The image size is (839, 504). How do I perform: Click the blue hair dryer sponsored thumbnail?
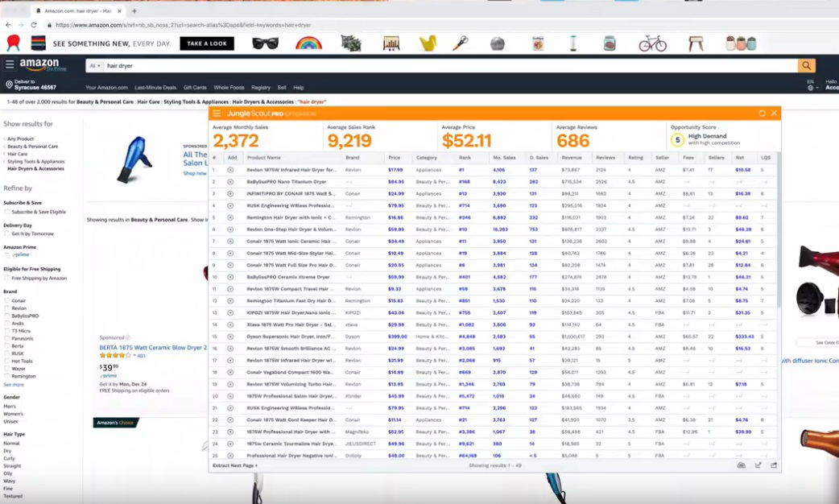pyautogui.click(x=134, y=159)
